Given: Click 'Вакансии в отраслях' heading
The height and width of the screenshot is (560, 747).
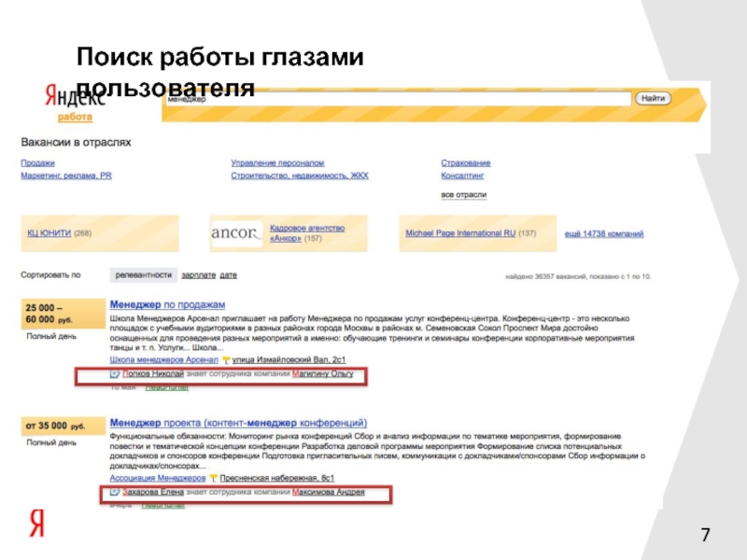Looking at the screenshot, I should click(x=76, y=143).
